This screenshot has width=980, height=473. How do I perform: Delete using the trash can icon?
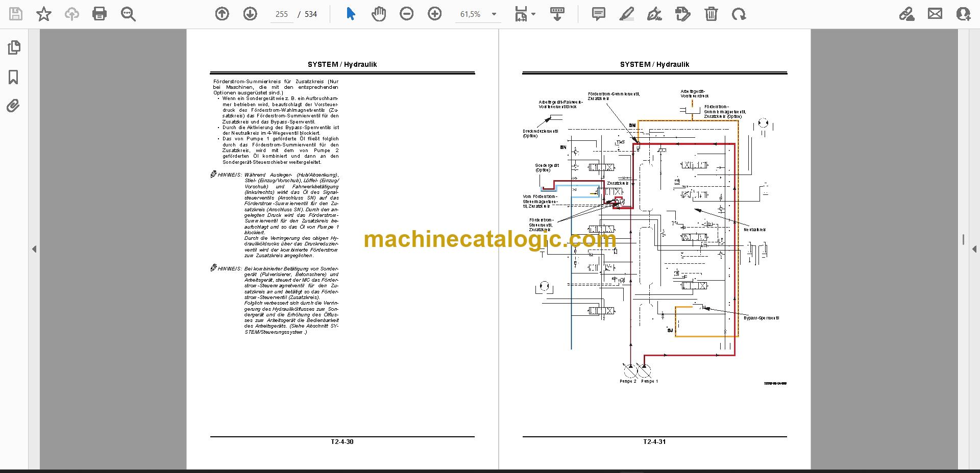coord(711,14)
